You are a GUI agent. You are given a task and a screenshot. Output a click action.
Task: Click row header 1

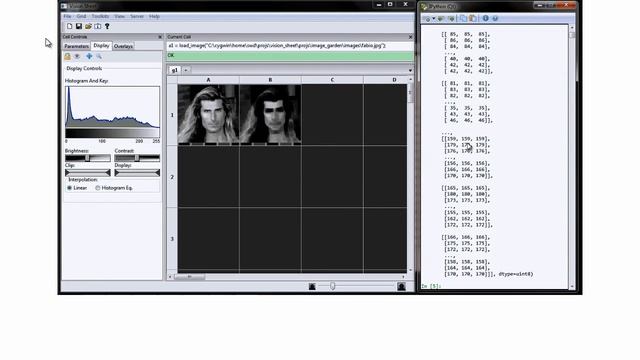coord(172,115)
